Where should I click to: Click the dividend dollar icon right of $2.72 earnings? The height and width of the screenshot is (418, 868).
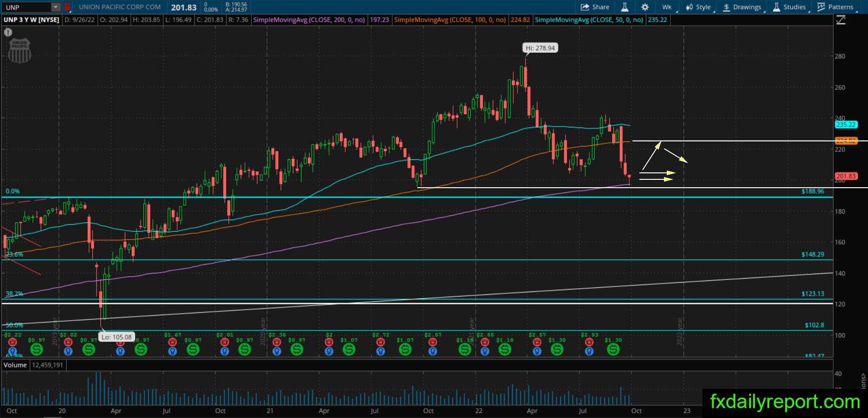[x=405, y=349]
